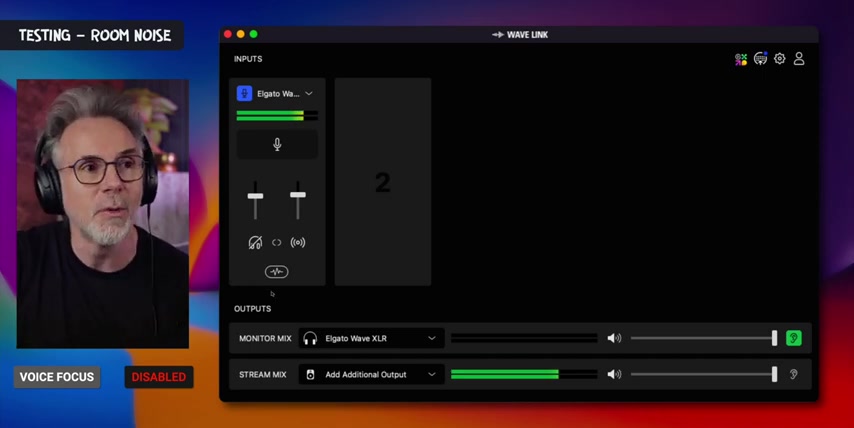Viewport: 854px width, 428px height.
Task: Open the Monitor Mix output device dropdown
Action: point(371,338)
